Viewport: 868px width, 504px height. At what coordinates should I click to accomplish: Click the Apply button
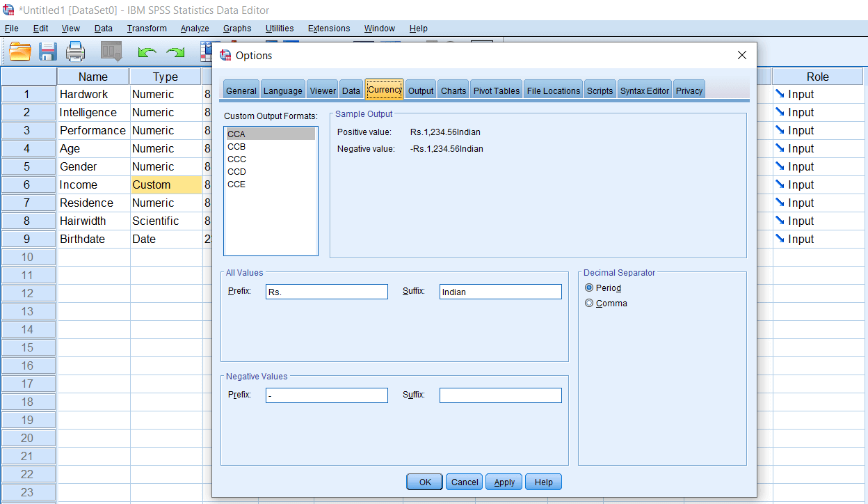[504, 482]
